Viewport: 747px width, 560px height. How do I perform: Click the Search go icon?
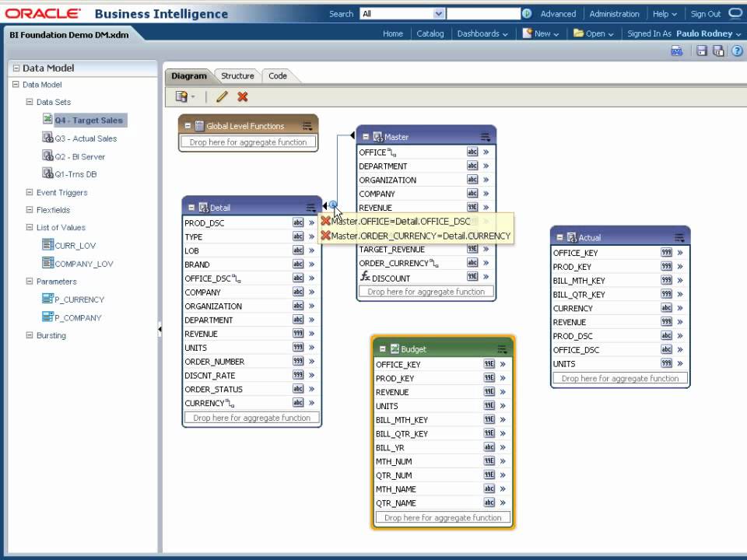(x=527, y=14)
